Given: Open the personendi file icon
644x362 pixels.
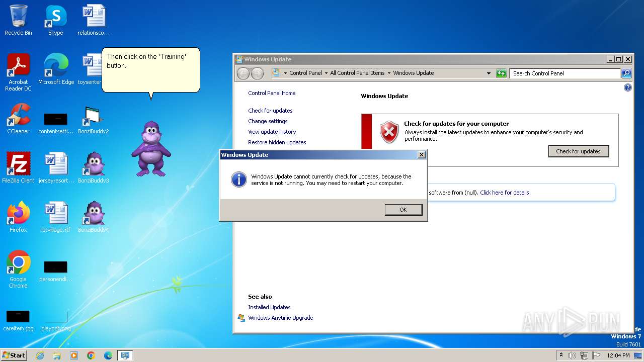Looking at the screenshot, I should point(55,271).
